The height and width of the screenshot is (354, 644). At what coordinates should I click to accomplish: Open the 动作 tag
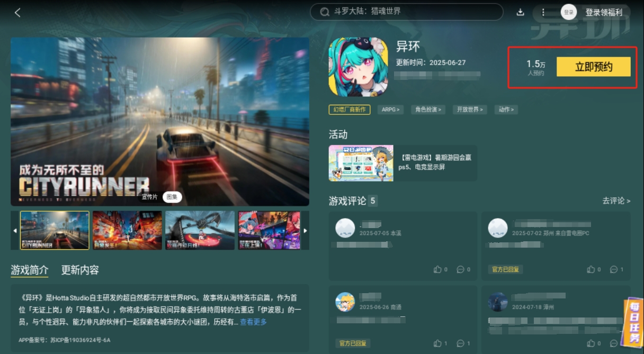click(x=506, y=110)
